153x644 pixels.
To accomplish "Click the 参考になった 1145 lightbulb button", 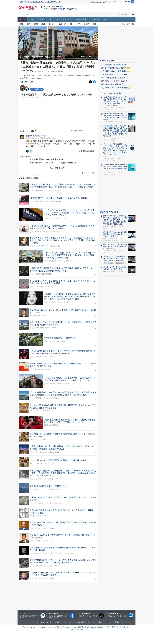I will coord(86,151).
